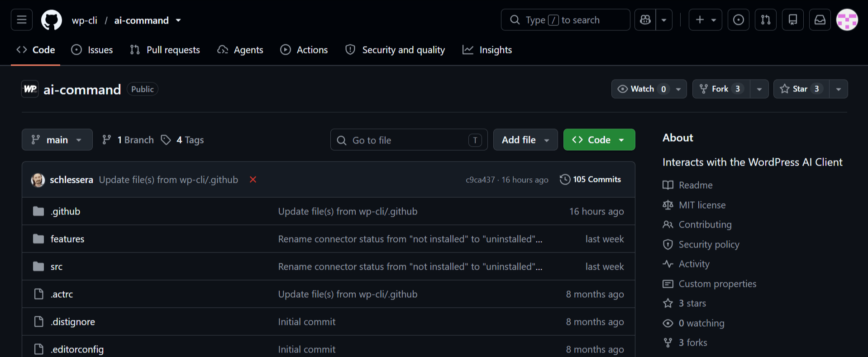This screenshot has width=868, height=357.
Task: Expand the ai-command repository switcher arrow
Action: point(178,20)
